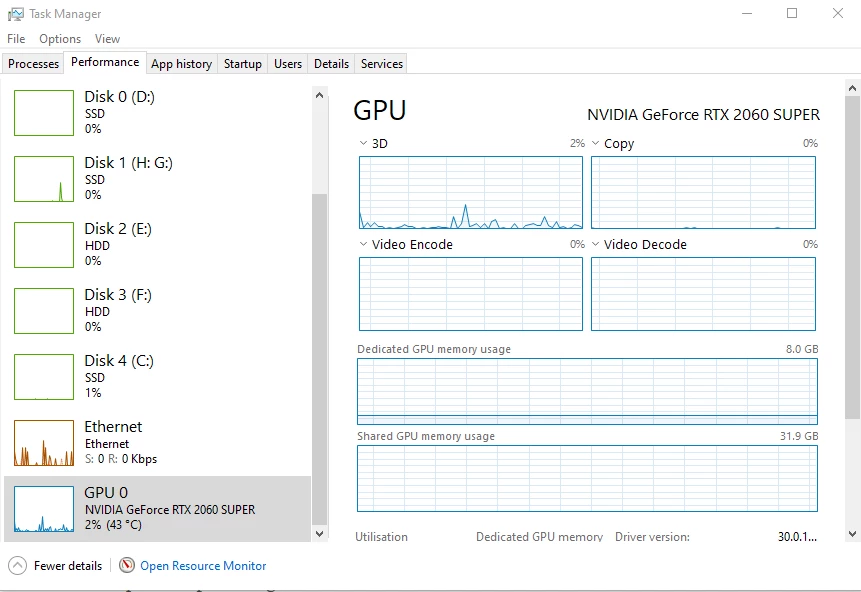
Task: Click the sidebar scroll down arrow
Action: 320,533
